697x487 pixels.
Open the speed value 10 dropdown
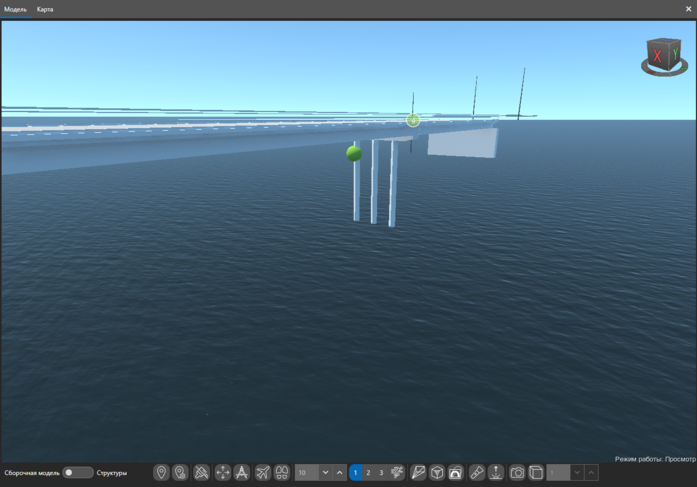tap(325, 472)
